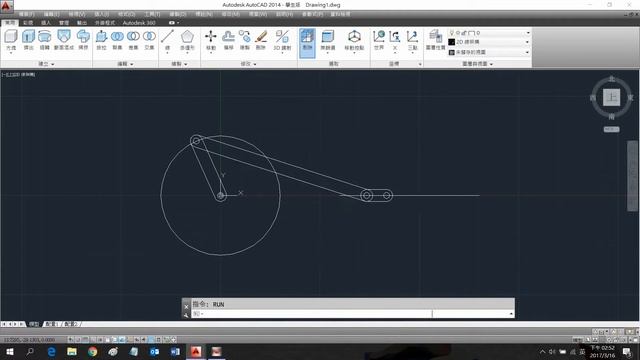Switch to the 配置1 layout tab
The height and width of the screenshot is (360, 640).
(52, 324)
